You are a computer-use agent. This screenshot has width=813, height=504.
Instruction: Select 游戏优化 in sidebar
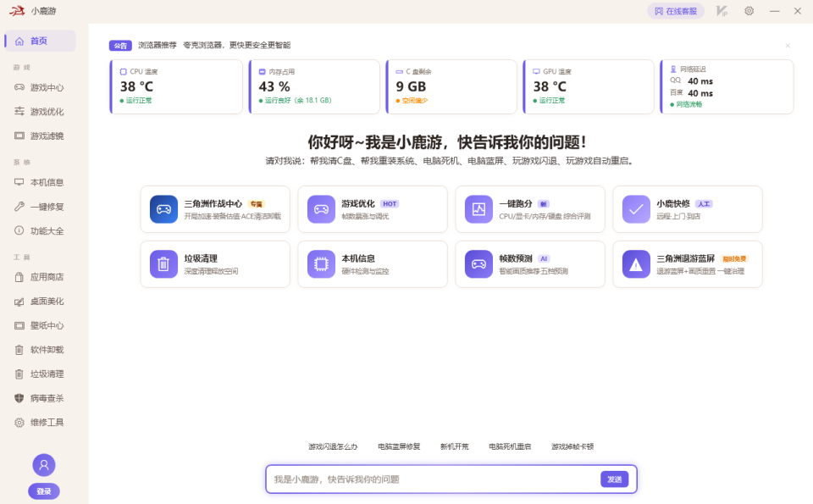[x=41, y=112]
